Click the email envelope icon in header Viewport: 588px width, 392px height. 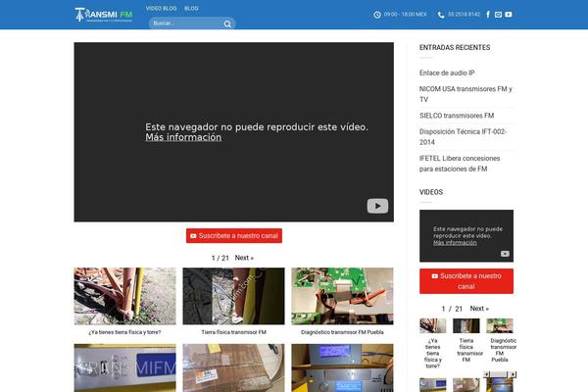[498, 15]
